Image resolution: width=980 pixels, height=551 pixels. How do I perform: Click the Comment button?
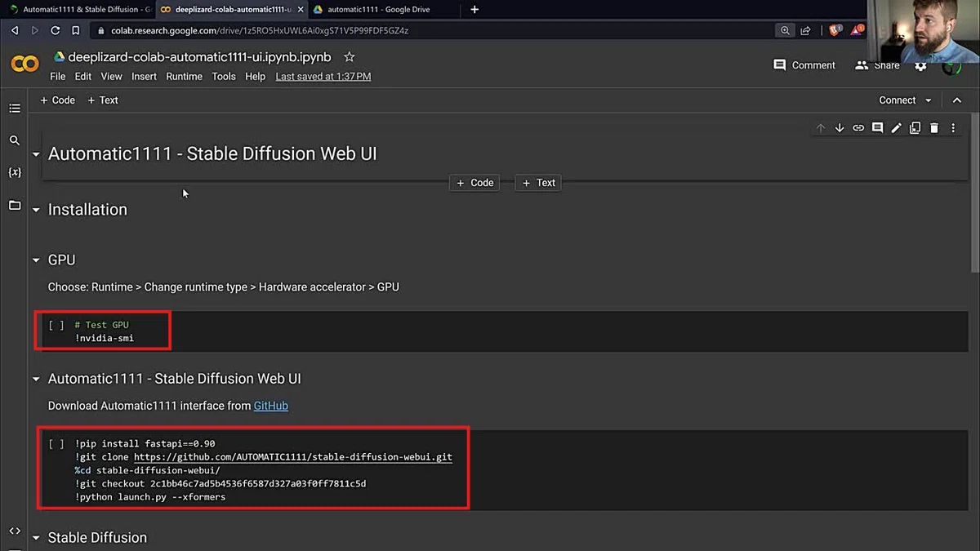tap(804, 65)
